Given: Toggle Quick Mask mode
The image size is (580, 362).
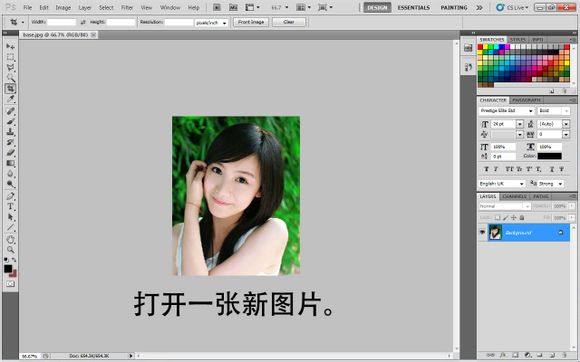Looking at the screenshot, I should tap(10, 284).
